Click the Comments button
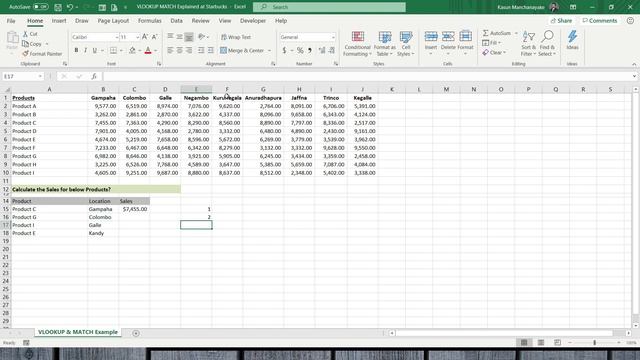Viewport: 640px width, 360px height. click(600, 21)
